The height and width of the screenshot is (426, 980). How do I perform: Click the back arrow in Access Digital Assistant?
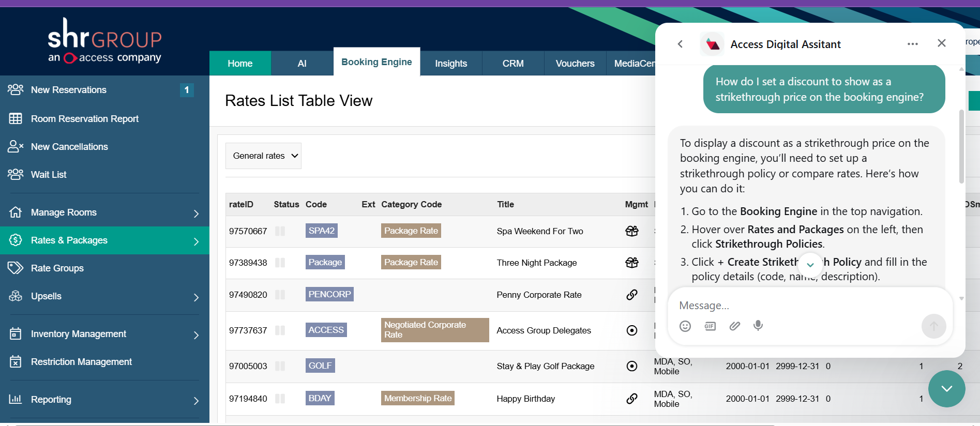point(681,44)
